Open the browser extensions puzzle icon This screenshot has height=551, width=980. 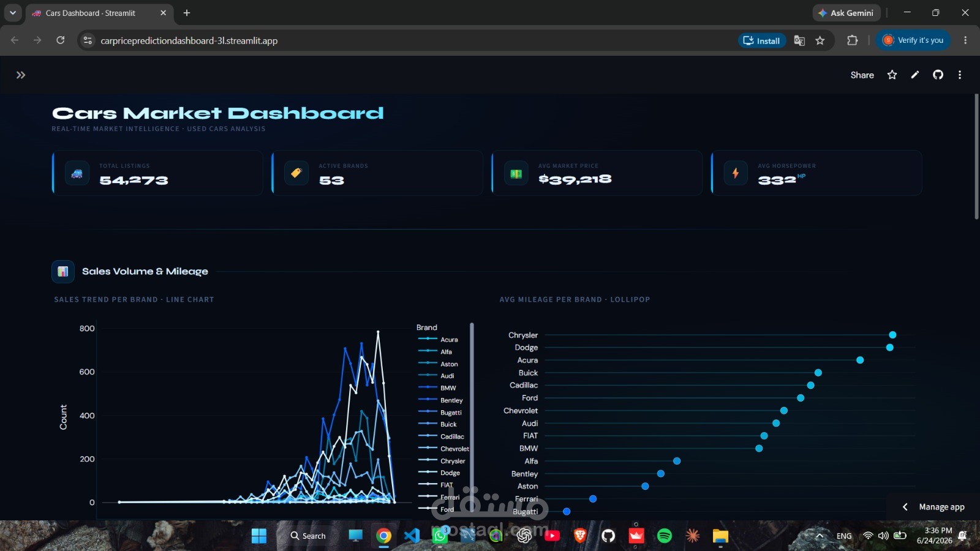[852, 40]
